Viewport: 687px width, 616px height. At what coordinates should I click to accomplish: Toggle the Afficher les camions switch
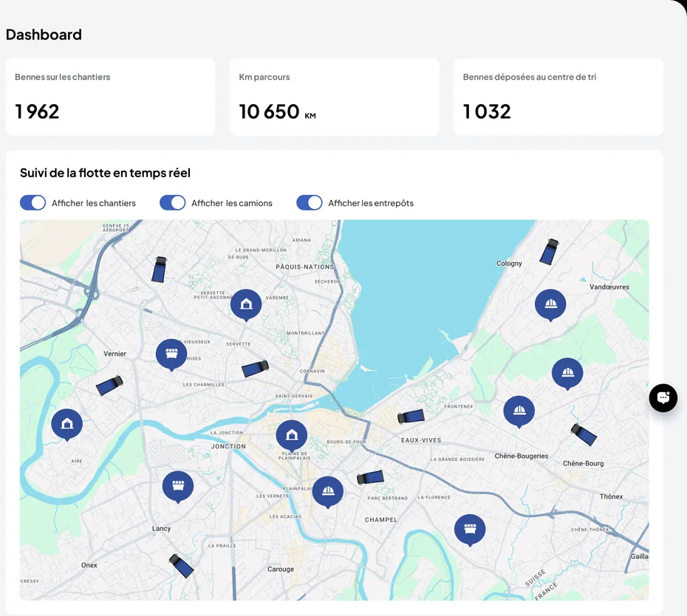click(173, 203)
